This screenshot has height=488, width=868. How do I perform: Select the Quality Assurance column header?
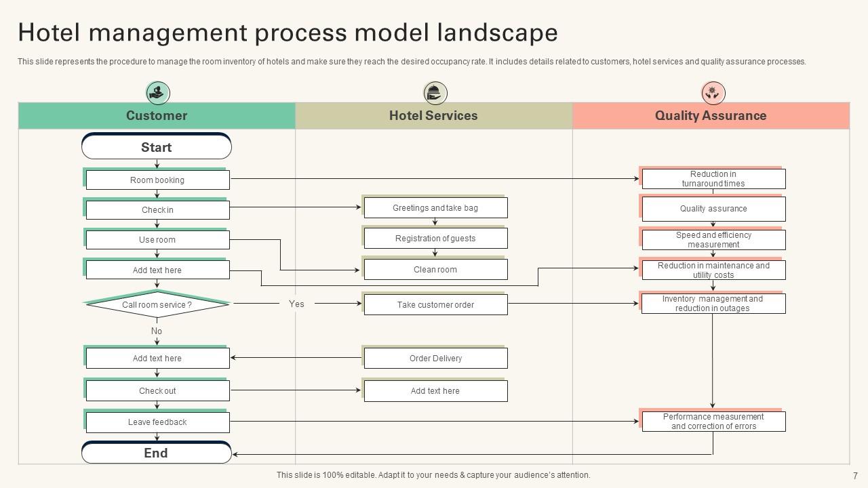coord(711,116)
